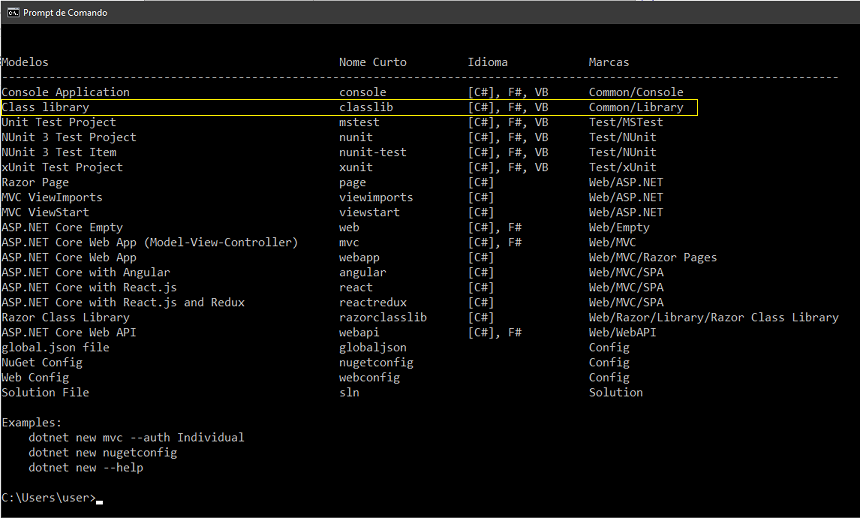
Task: Click the 'Nome Curto' column header
Action: [x=373, y=62]
